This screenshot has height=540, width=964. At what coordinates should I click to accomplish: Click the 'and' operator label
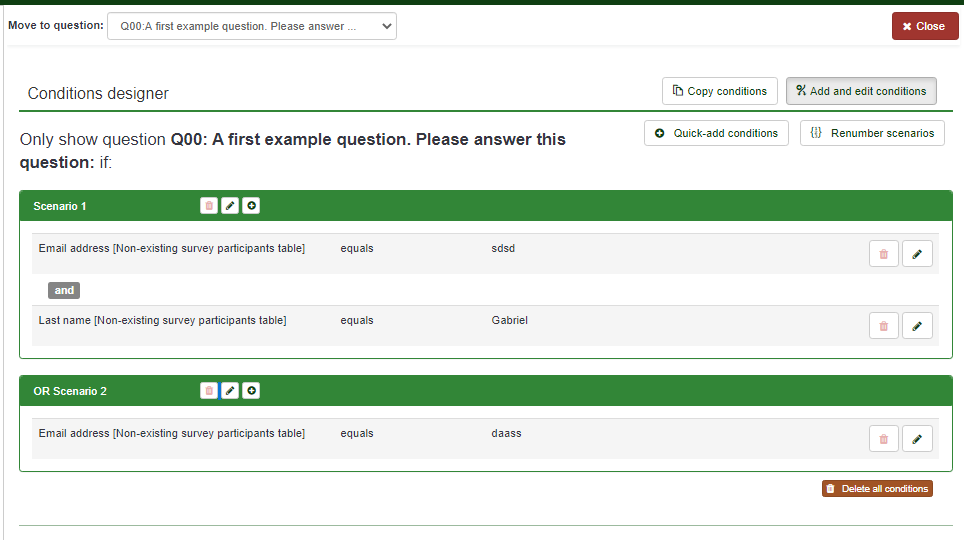[64, 290]
